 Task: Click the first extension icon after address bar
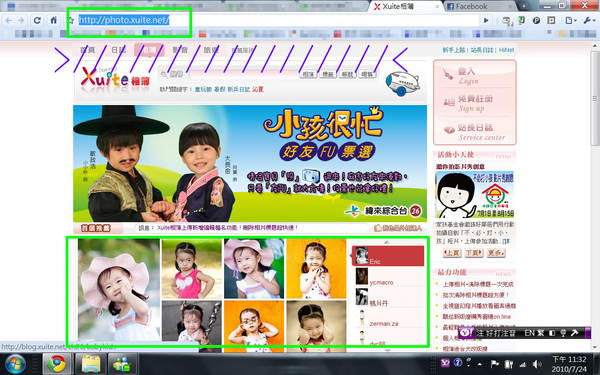tap(507, 21)
